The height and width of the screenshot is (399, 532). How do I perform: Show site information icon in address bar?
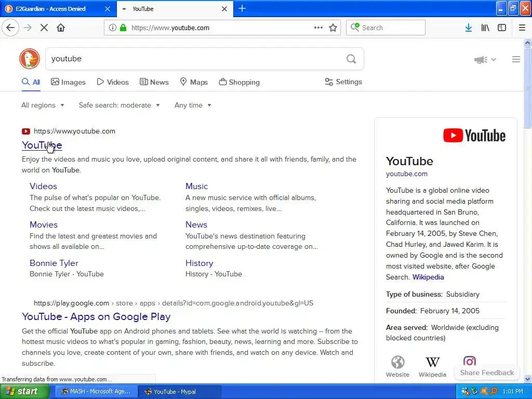click(x=112, y=28)
